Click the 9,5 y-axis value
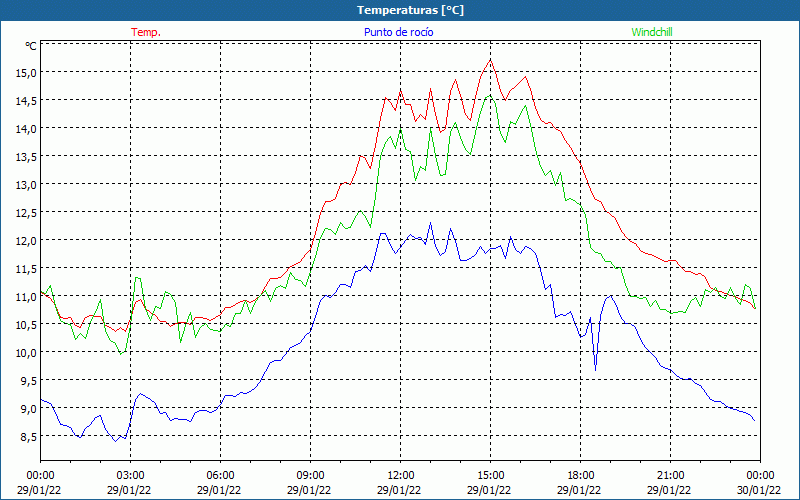 (x=27, y=381)
